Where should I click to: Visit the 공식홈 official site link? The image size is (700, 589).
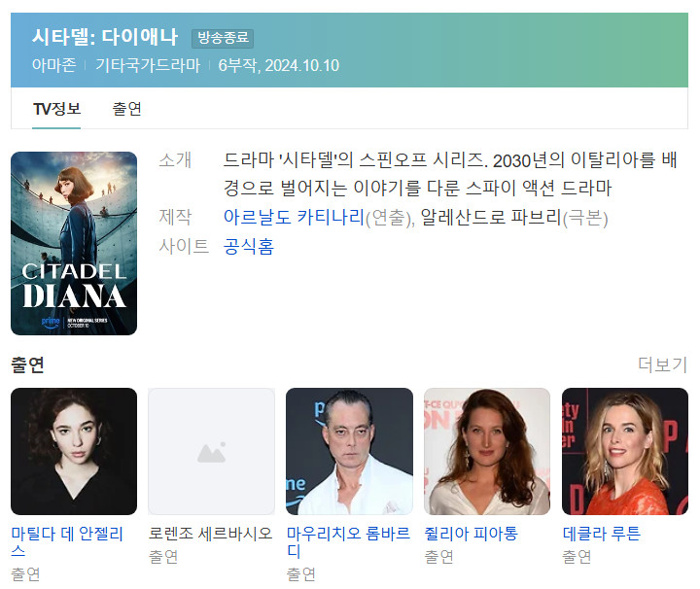tap(249, 246)
